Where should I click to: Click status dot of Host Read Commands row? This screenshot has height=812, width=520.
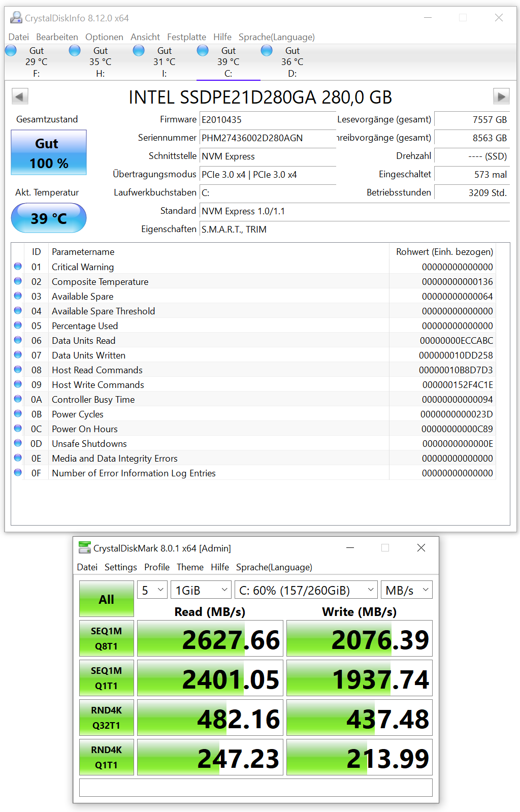(x=18, y=369)
